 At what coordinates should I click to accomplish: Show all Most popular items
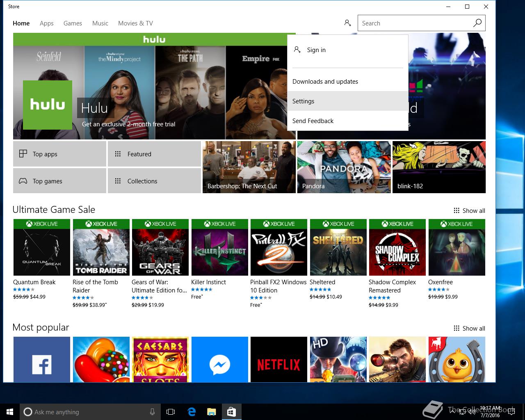[469, 329]
